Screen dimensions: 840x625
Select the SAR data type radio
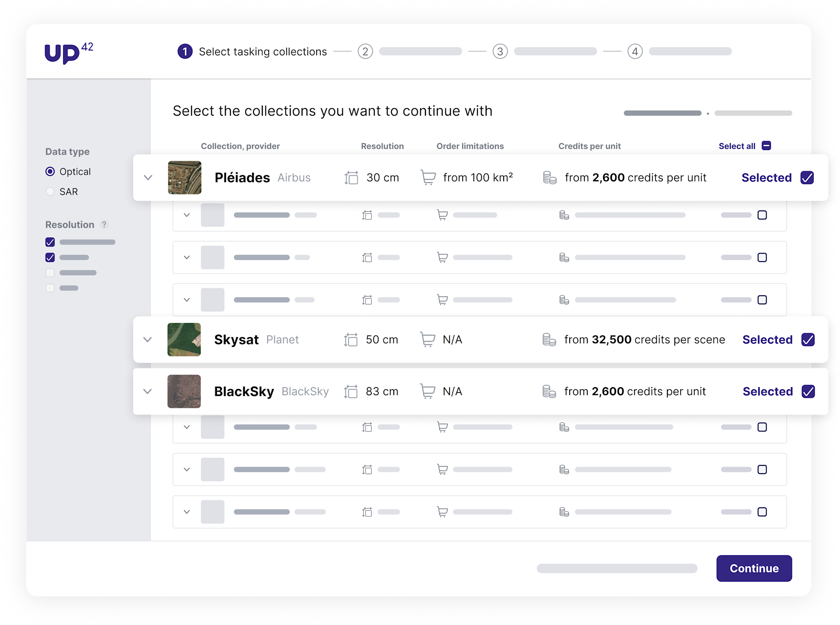[x=50, y=192]
